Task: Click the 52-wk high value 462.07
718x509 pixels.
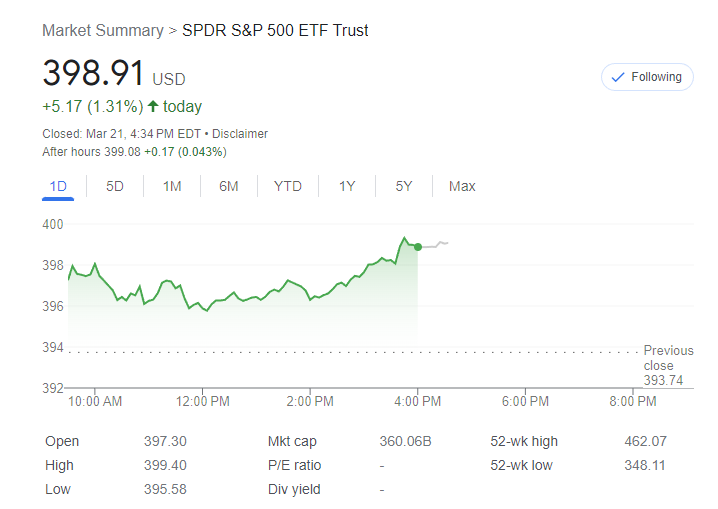Action: (645, 441)
